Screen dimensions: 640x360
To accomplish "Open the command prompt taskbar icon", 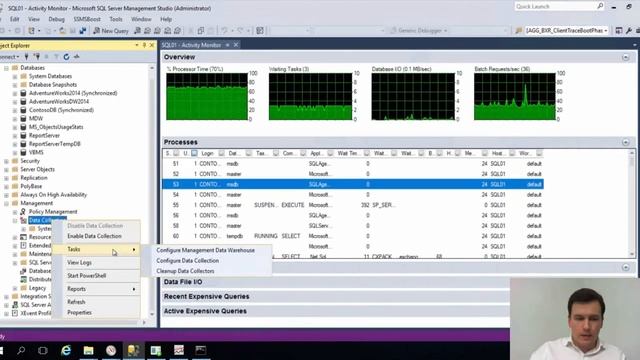I will point(200,350).
